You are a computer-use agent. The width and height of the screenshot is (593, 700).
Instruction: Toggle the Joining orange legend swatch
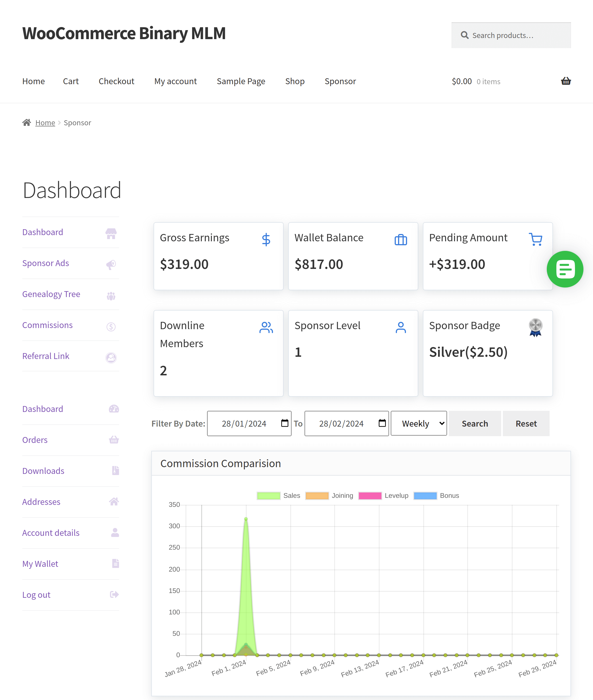coord(317,496)
